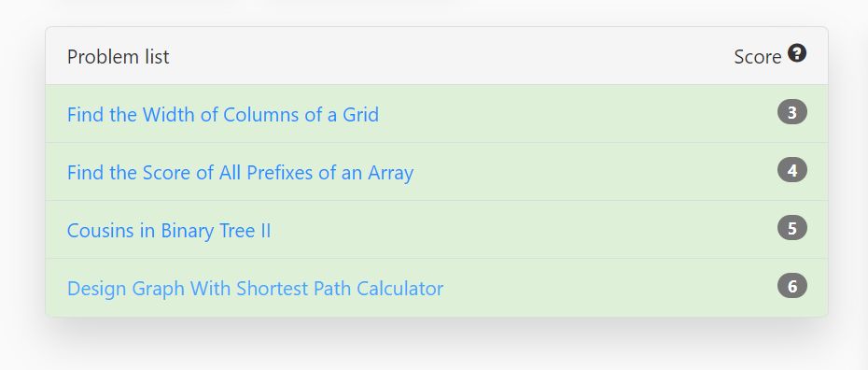The width and height of the screenshot is (868, 370).
Task: Click the gray header bar between Problem list and Score
Action: pos(451,56)
